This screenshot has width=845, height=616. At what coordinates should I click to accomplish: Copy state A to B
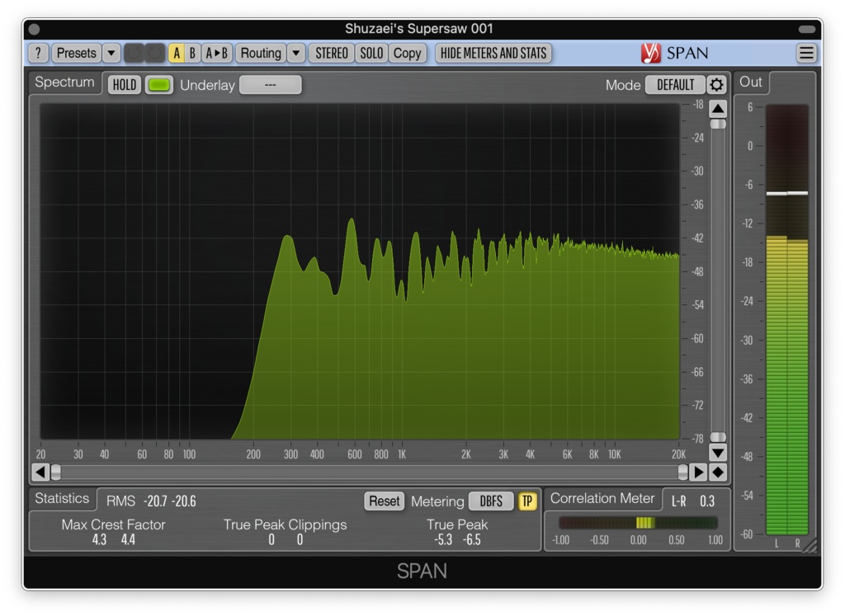pos(217,54)
